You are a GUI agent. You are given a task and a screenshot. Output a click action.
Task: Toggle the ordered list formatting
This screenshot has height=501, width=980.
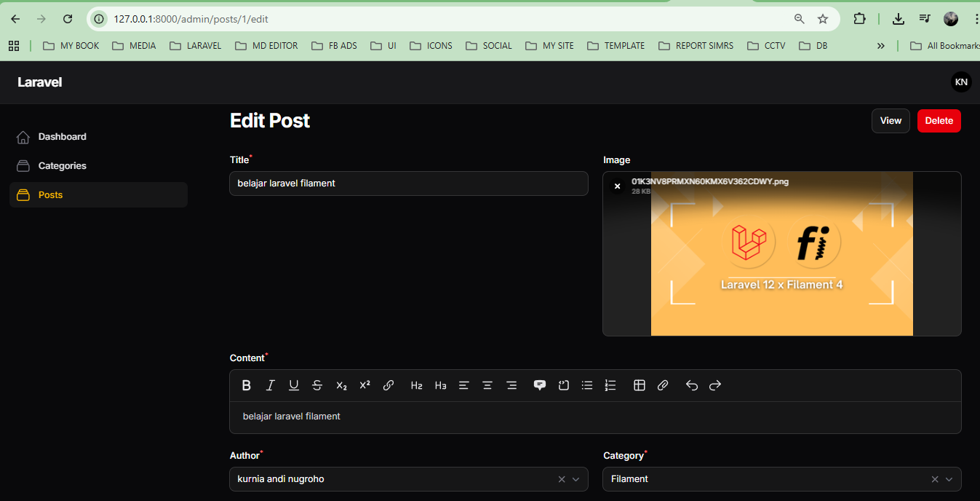610,385
